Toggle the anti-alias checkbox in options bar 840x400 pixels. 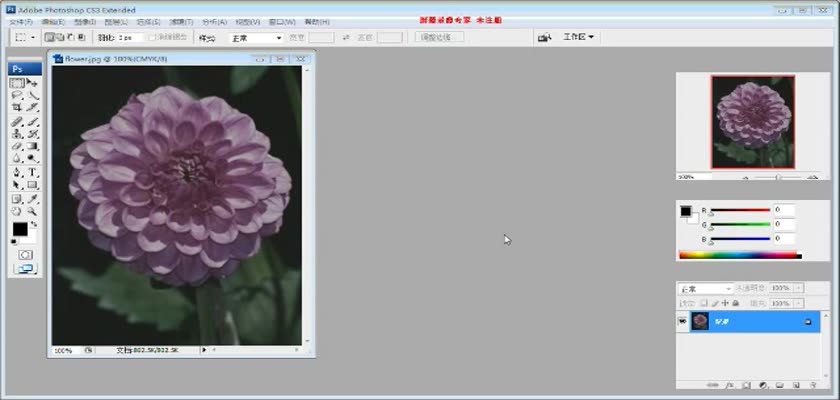click(x=152, y=37)
